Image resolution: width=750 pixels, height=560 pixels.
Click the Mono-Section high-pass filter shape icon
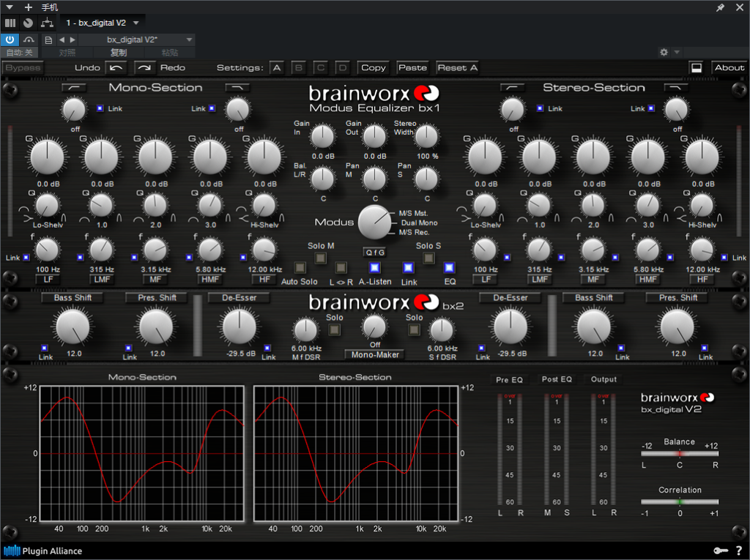tap(75, 88)
